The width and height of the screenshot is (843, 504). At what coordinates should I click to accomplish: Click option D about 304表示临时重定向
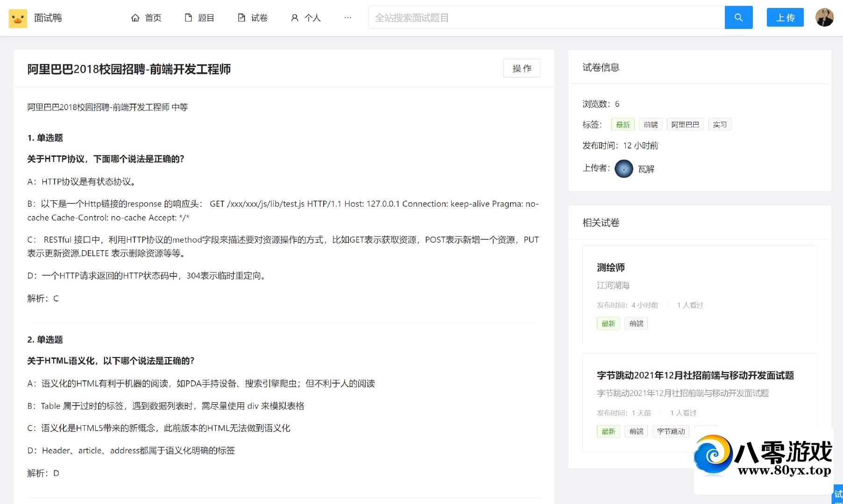tap(148, 276)
